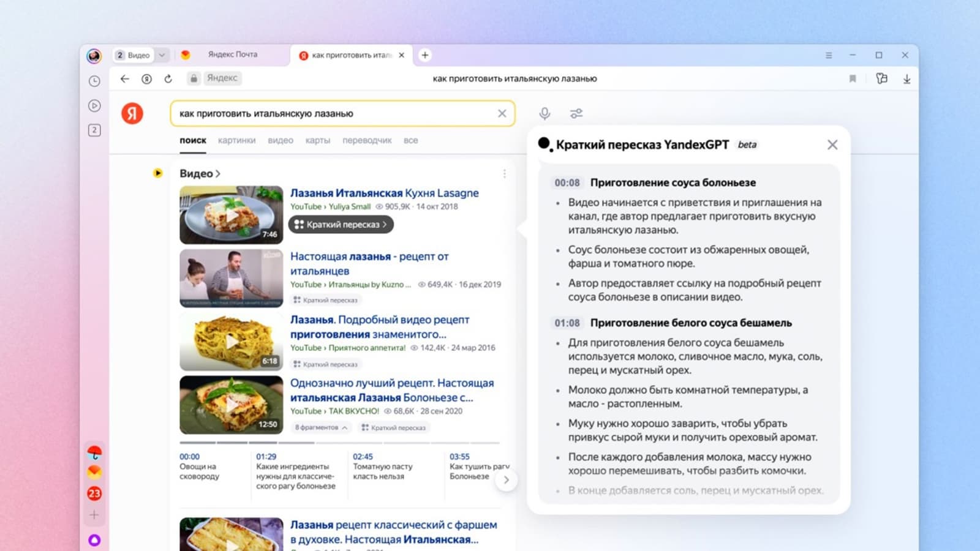Add a sidebar app with plus icon
This screenshot has width=980, height=551.
click(x=94, y=515)
